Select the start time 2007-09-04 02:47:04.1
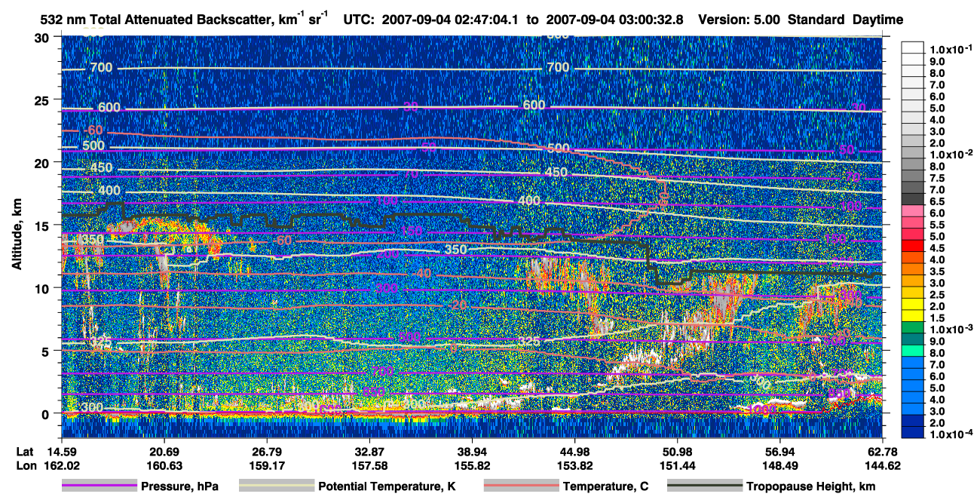Viewport: 980px width, 503px height. coord(449,20)
